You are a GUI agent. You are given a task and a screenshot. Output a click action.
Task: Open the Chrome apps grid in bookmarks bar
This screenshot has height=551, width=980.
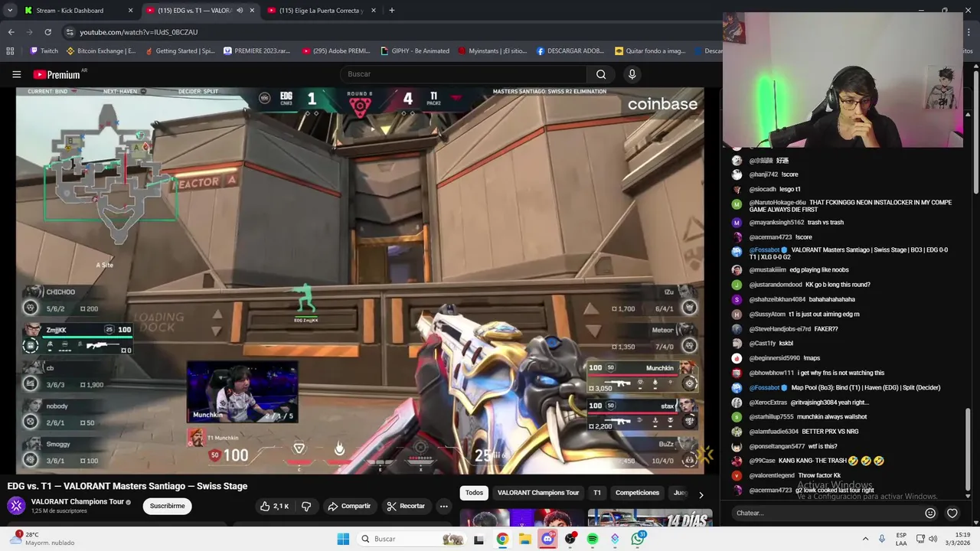(10, 51)
